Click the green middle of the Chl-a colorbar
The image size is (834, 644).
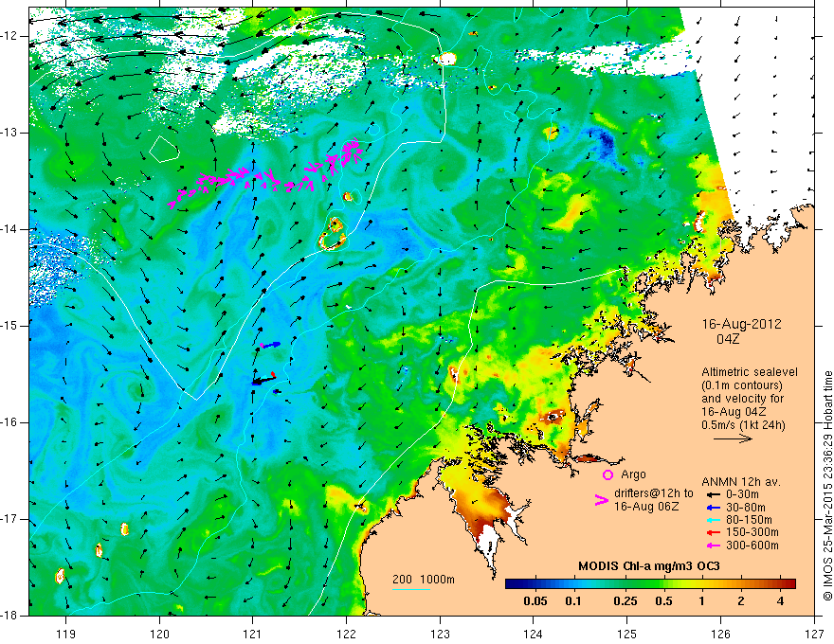[x=650, y=583]
